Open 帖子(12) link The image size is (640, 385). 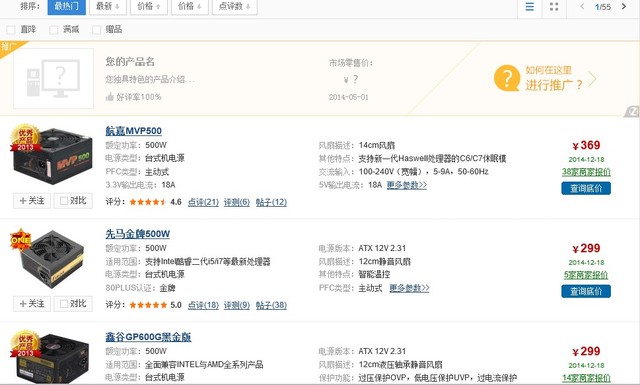pos(271,202)
